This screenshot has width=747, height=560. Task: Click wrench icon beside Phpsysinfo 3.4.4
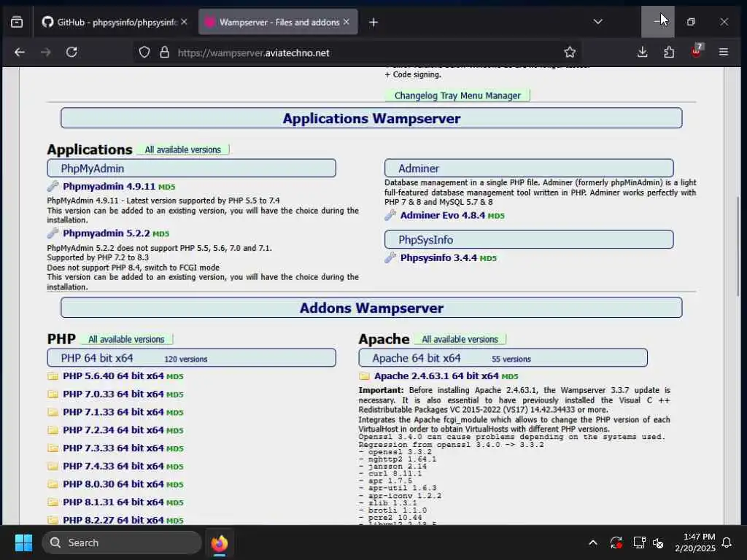click(x=390, y=257)
